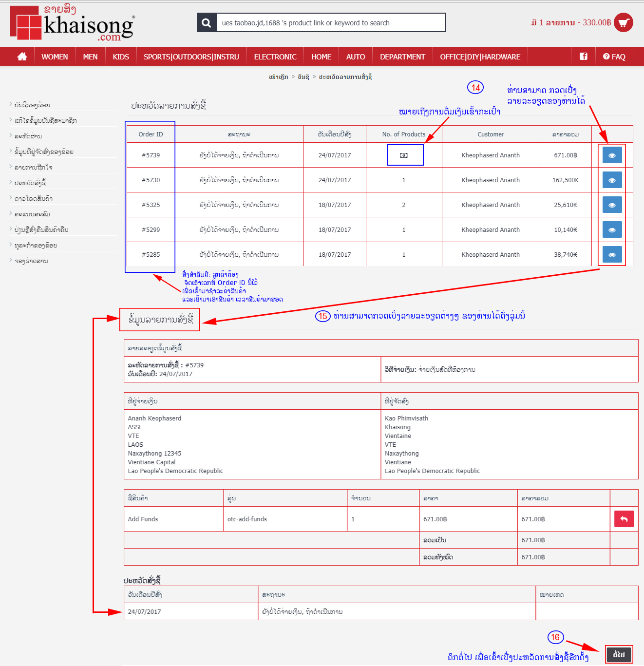
Task: Select ປະຫວັດສັ່ງຊື້ in the sidebar
Action: coord(30,183)
